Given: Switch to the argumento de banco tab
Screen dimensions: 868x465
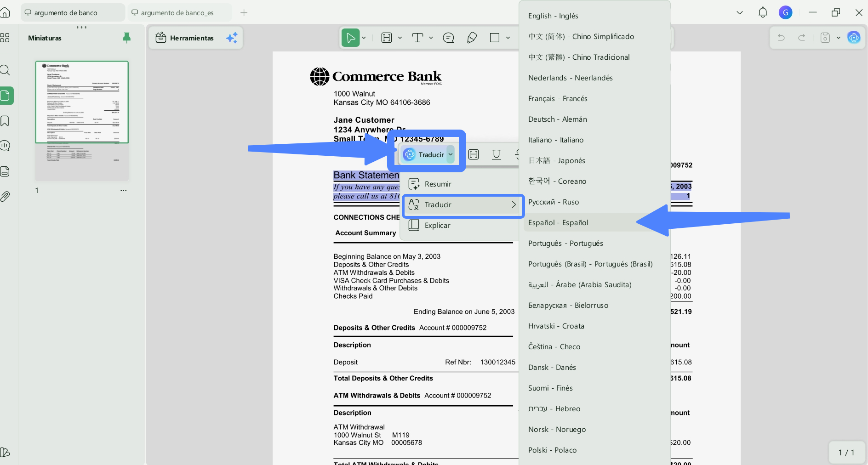Looking at the screenshot, I should coord(73,12).
